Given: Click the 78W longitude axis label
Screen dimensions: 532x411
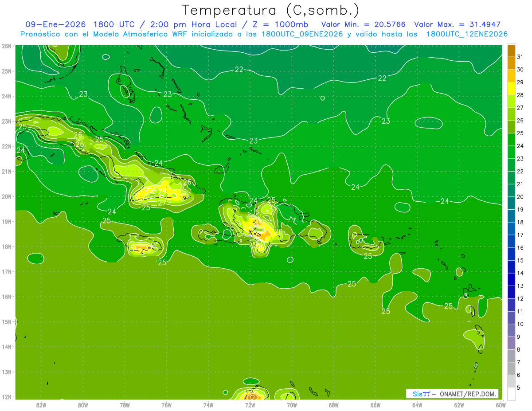Looking at the screenshot, I should (125, 405).
